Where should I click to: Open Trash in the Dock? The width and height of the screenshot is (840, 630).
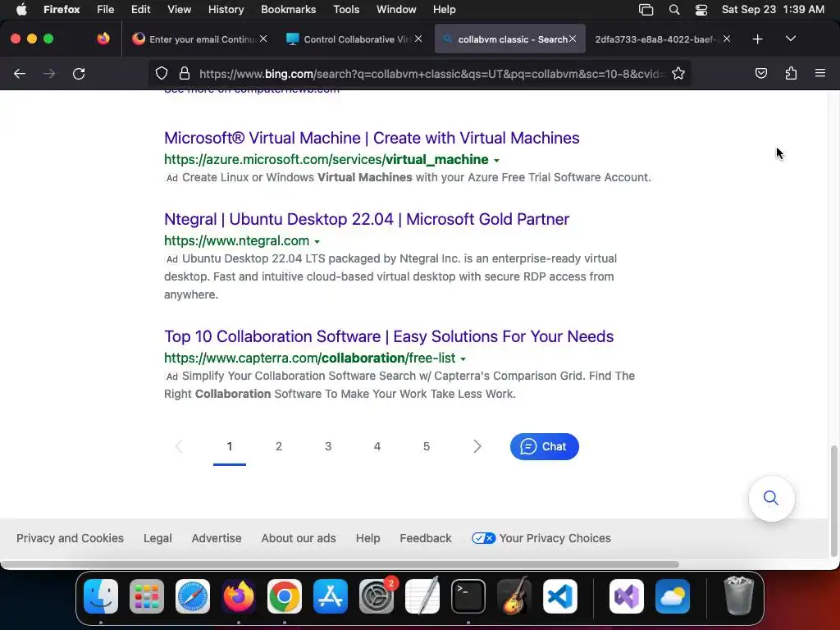coord(739,596)
